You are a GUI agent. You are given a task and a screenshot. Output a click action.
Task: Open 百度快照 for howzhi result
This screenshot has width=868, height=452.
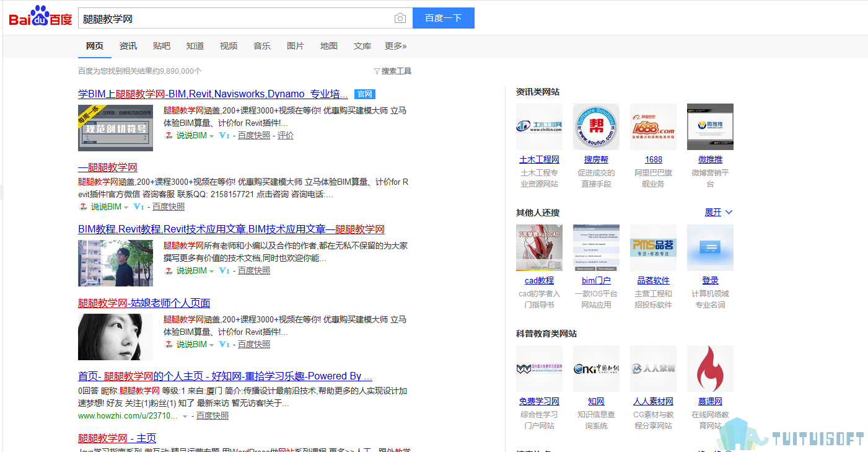pos(213,415)
